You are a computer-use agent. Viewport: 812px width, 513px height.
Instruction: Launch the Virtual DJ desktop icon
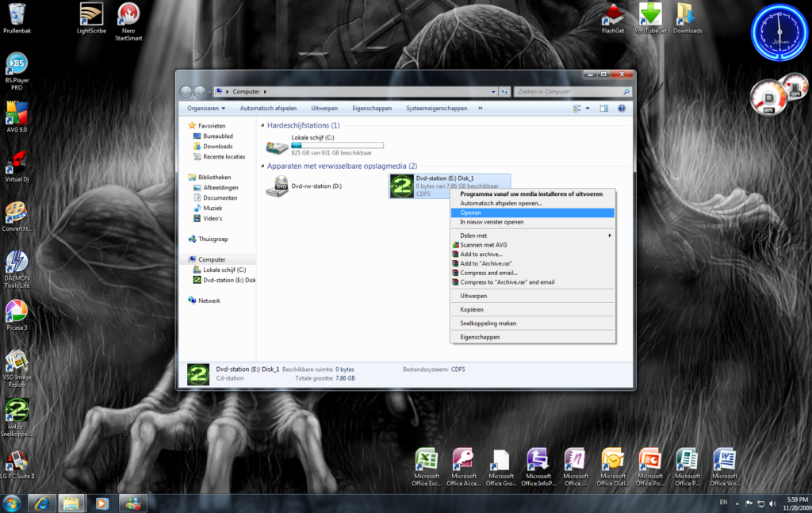coord(17,167)
